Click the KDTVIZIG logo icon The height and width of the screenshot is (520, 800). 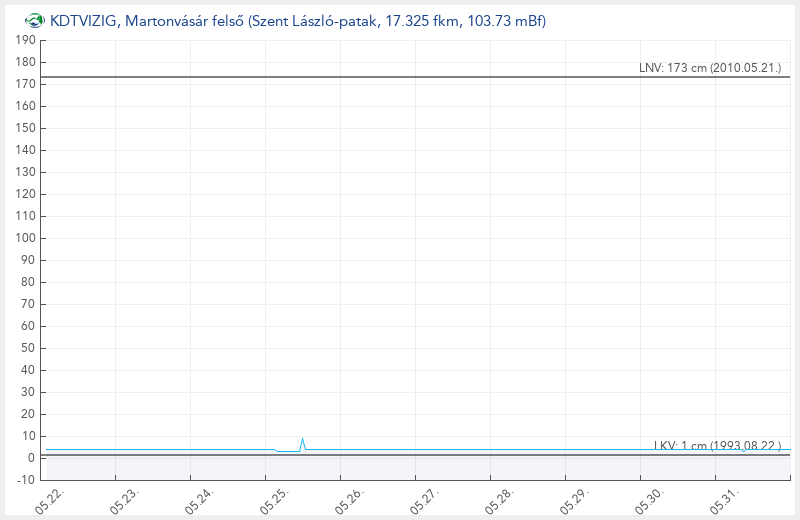35,21
